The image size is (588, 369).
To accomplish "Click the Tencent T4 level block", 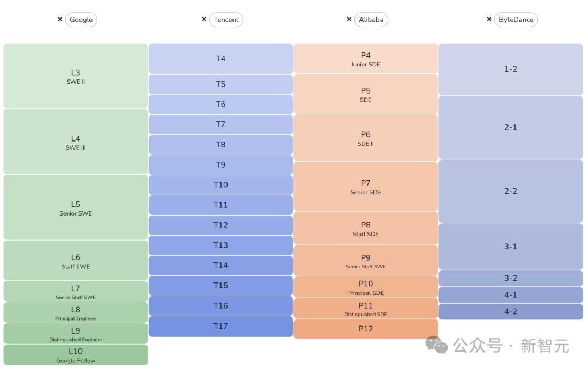I will (220, 59).
